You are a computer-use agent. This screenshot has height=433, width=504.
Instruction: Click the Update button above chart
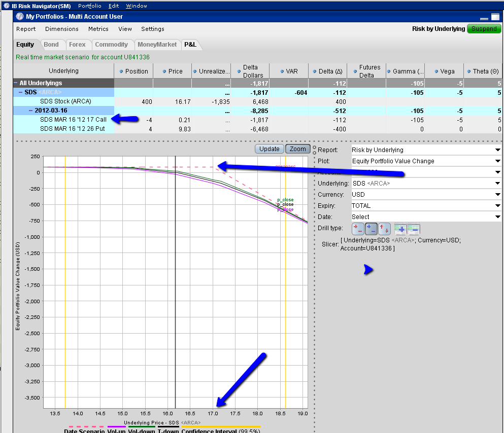(x=270, y=149)
